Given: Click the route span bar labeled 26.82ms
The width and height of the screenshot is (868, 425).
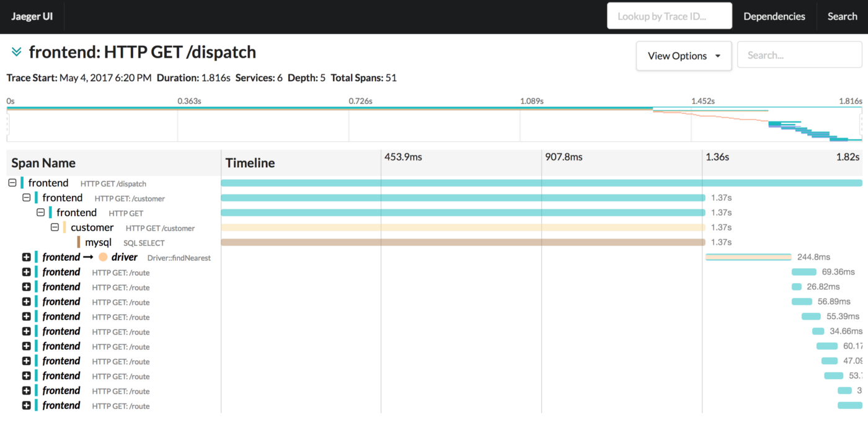Looking at the screenshot, I should click(797, 287).
